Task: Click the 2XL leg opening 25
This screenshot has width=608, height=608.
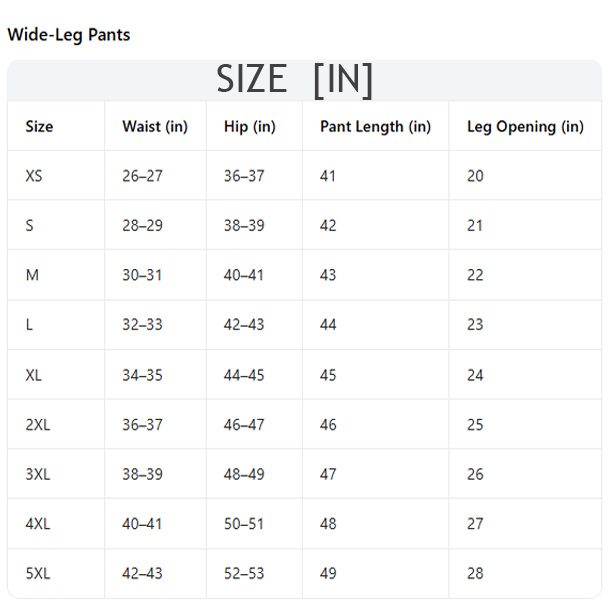Action: click(475, 425)
